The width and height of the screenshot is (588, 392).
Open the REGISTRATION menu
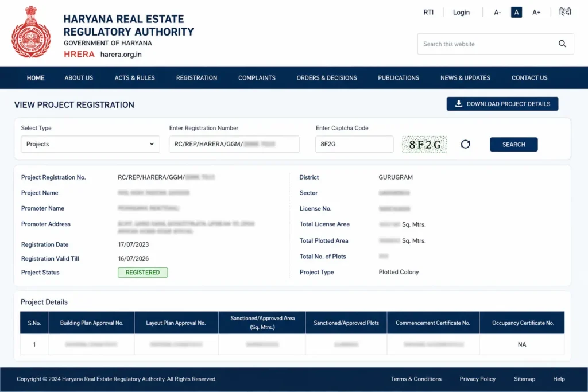click(196, 78)
